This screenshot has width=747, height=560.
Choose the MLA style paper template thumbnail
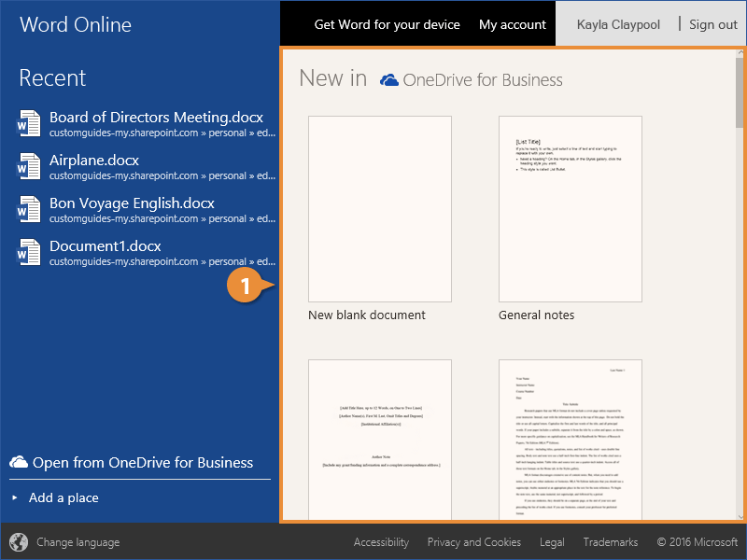tap(571, 439)
